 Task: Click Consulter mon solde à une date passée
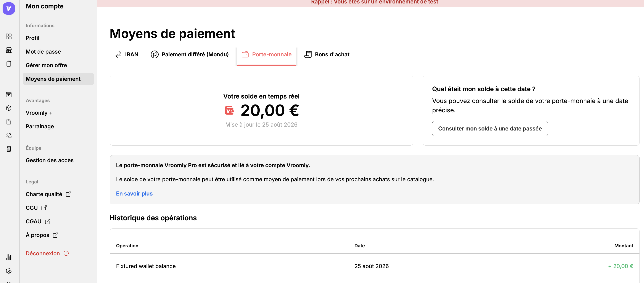click(x=490, y=129)
